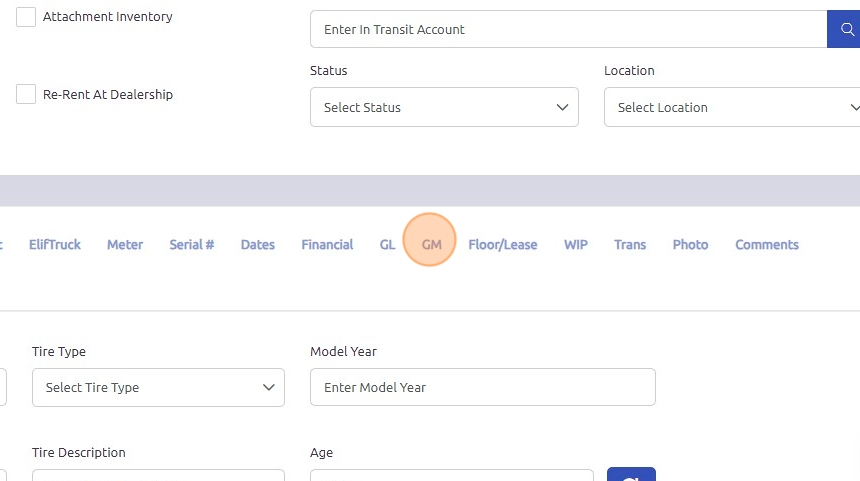Screen dimensions: 860x481
Task: Show the Photo tab
Action: (x=690, y=244)
